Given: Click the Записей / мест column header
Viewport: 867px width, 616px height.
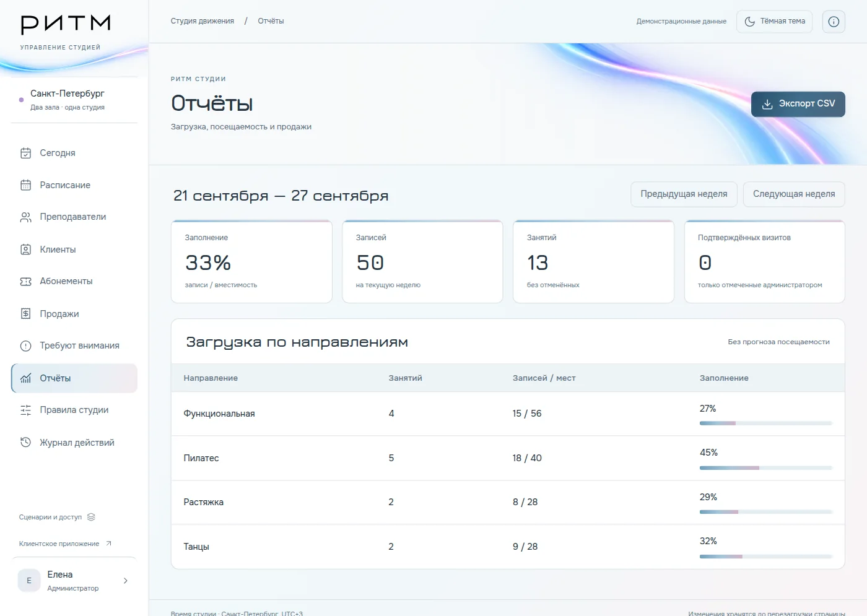Looking at the screenshot, I should point(544,378).
